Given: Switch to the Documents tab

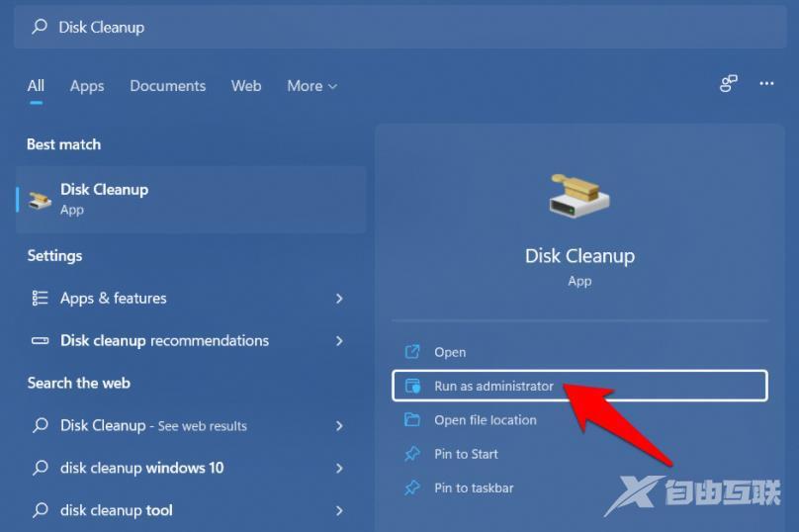Looking at the screenshot, I should [168, 86].
